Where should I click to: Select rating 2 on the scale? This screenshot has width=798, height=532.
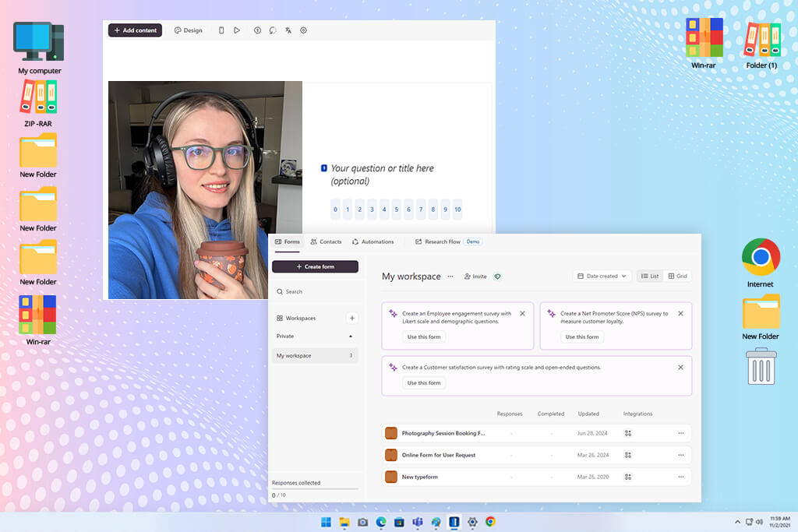click(x=360, y=210)
